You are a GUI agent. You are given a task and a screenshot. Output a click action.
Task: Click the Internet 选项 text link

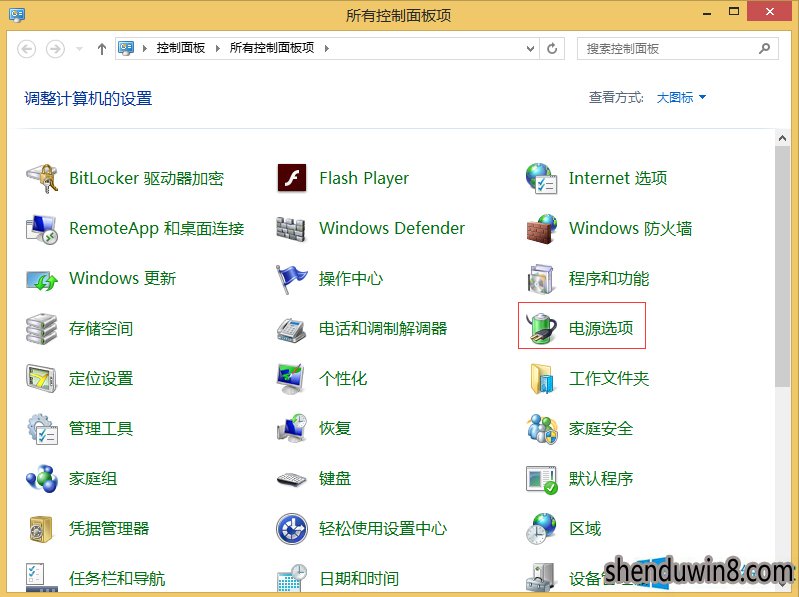[618, 178]
